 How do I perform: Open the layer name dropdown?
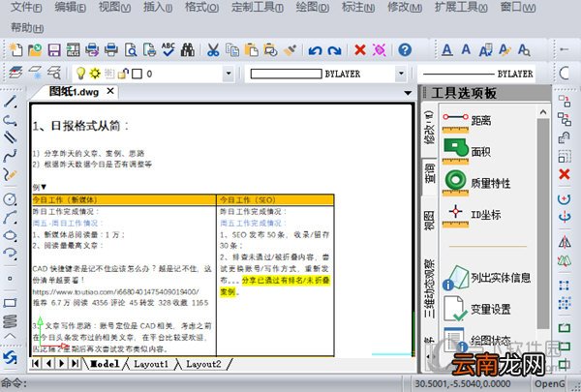tap(229, 74)
